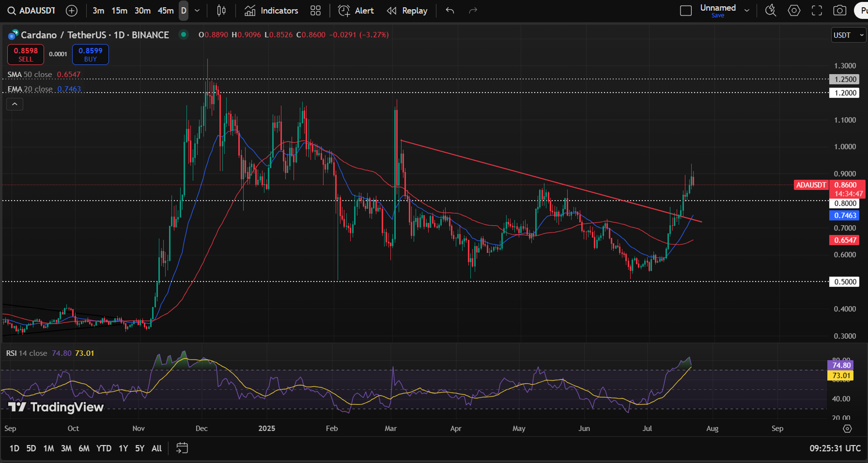Image resolution: width=868 pixels, height=463 pixels.
Task: Enter fullscreen mode
Action: point(817,11)
